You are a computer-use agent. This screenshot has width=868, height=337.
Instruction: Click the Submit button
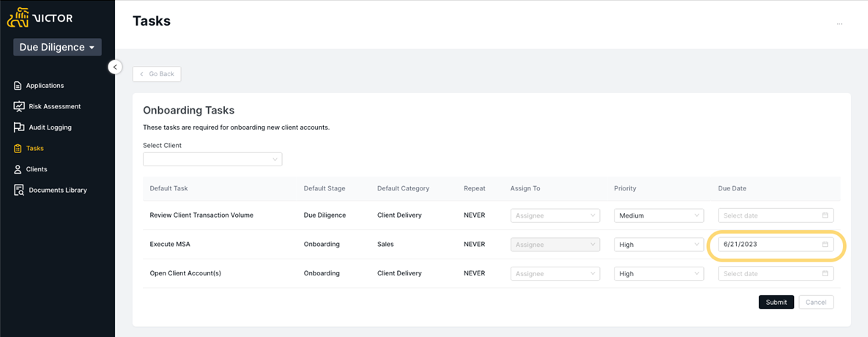[776, 302]
